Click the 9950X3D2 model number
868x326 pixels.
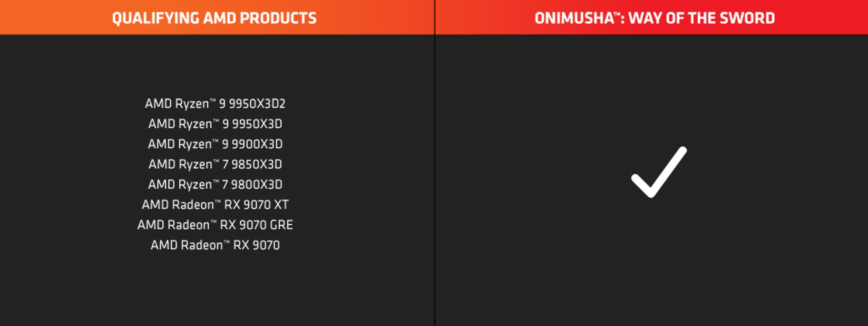click(x=257, y=104)
